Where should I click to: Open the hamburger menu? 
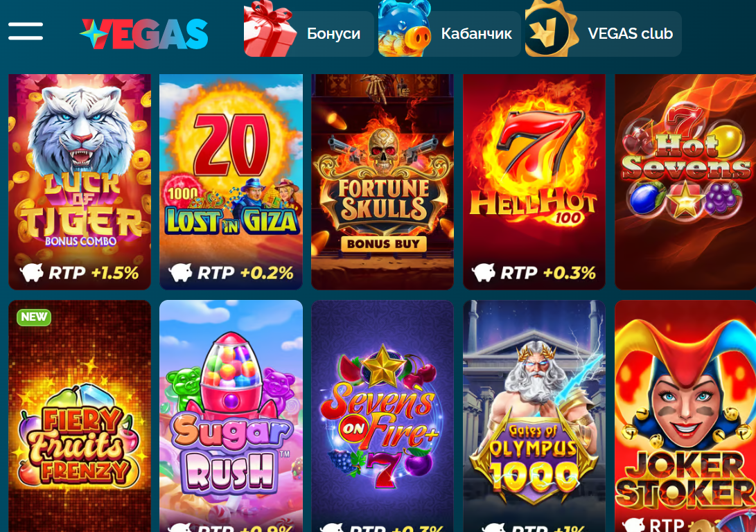tap(26, 31)
